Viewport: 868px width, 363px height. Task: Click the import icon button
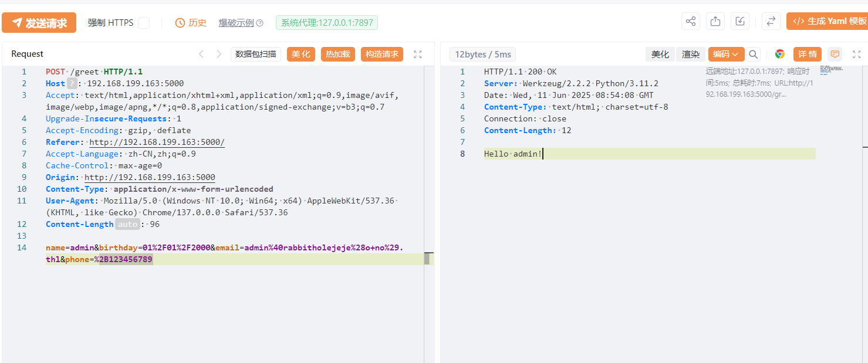point(740,22)
